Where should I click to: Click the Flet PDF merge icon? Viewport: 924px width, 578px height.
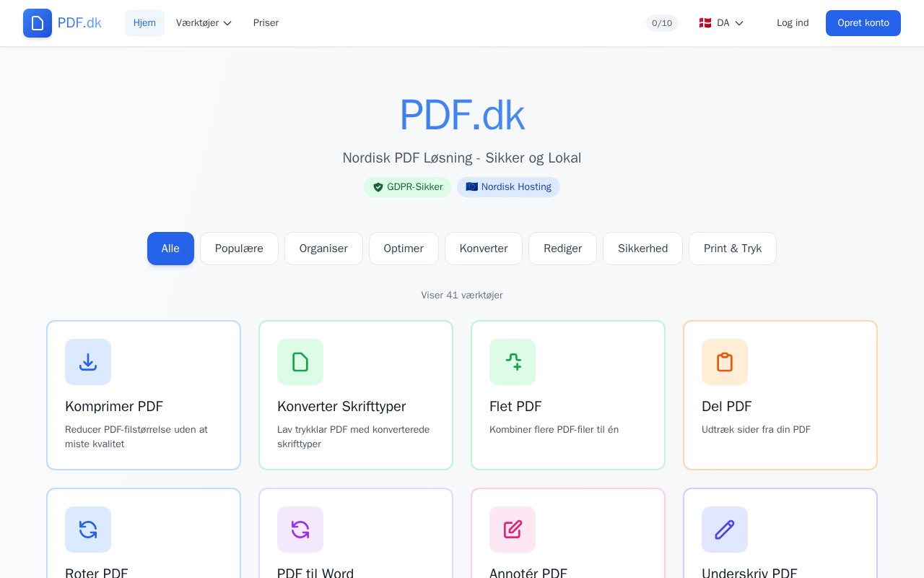tap(513, 362)
